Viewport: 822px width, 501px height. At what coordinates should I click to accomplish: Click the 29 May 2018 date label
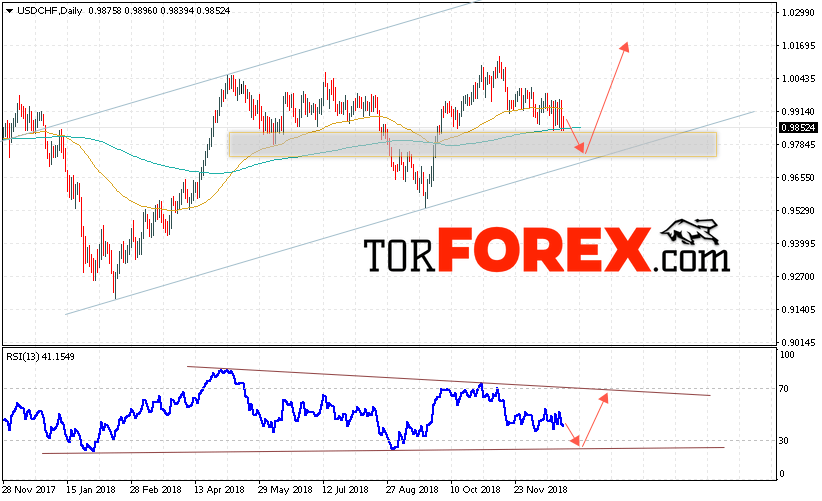tap(285, 490)
